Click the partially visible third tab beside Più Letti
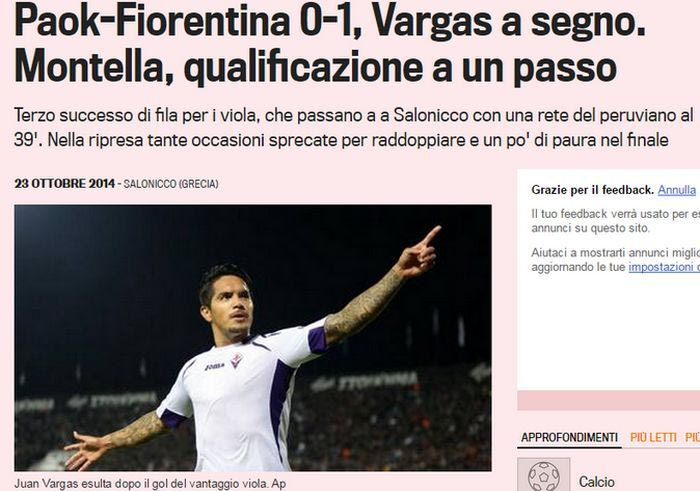 click(x=692, y=437)
